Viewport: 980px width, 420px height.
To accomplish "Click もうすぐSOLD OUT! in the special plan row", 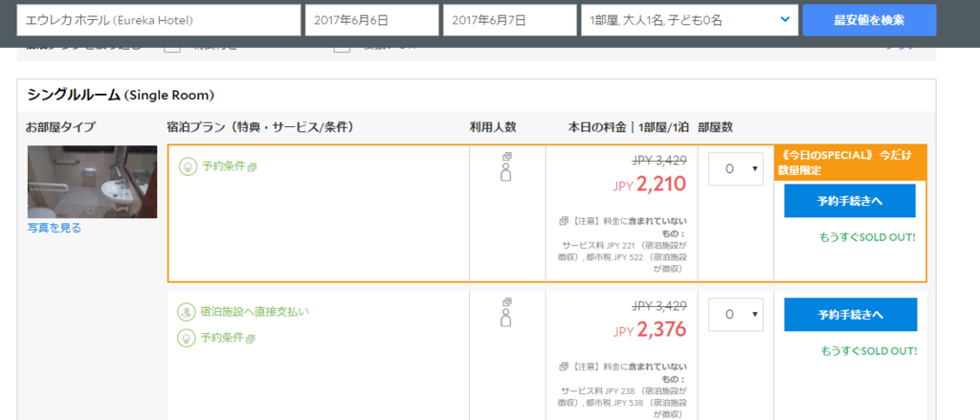I will pyautogui.click(x=867, y=237).
